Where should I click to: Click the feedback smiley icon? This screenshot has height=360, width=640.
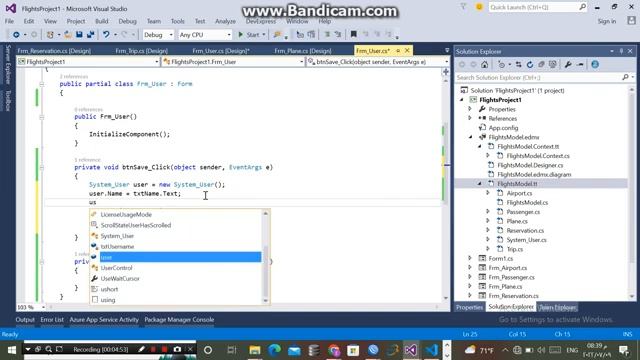479,7
